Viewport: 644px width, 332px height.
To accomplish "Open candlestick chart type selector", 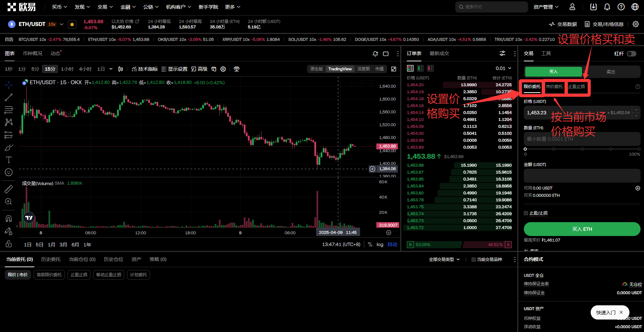I will (120, 69).
